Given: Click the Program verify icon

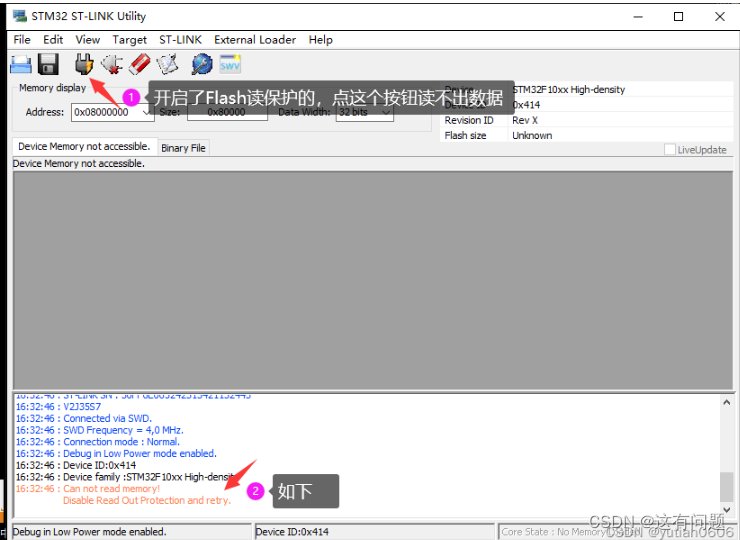Looking at the screenshot, I should coord(168,64).
